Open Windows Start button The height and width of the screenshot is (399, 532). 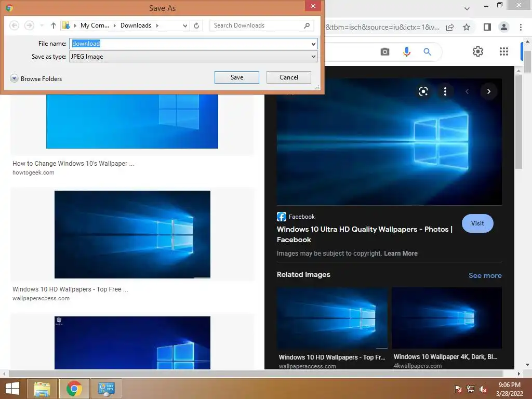(12, 389)
